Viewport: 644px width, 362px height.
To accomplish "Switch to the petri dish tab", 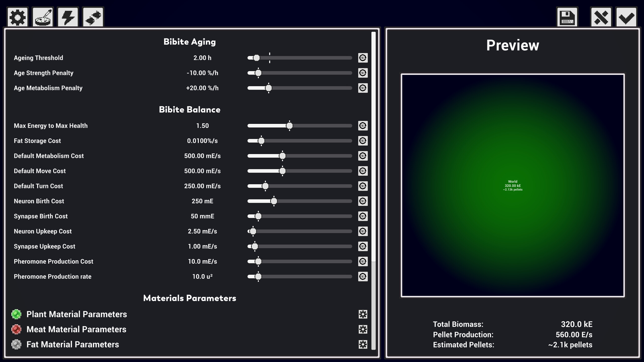I will point(43,17).
